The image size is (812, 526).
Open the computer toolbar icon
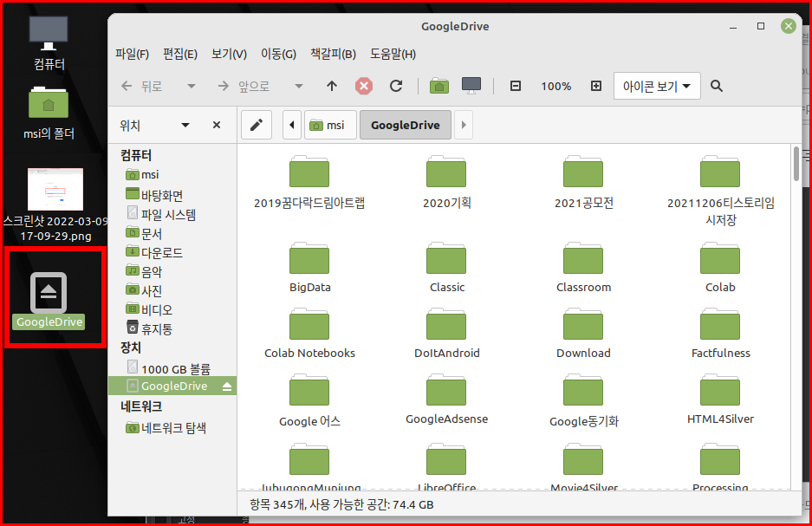[471, 86]
